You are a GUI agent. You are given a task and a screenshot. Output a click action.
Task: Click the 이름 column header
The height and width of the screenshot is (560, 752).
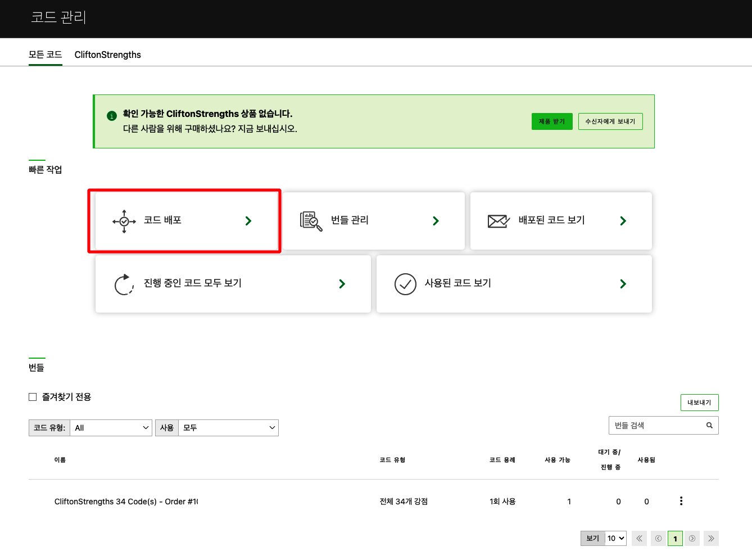(60, 460)
